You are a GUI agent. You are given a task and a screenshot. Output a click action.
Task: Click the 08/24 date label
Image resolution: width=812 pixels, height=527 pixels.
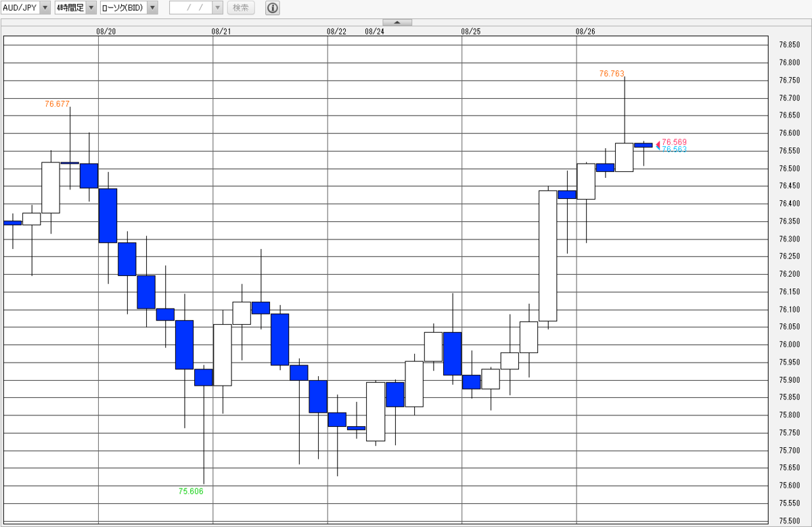tap(374, 31)
